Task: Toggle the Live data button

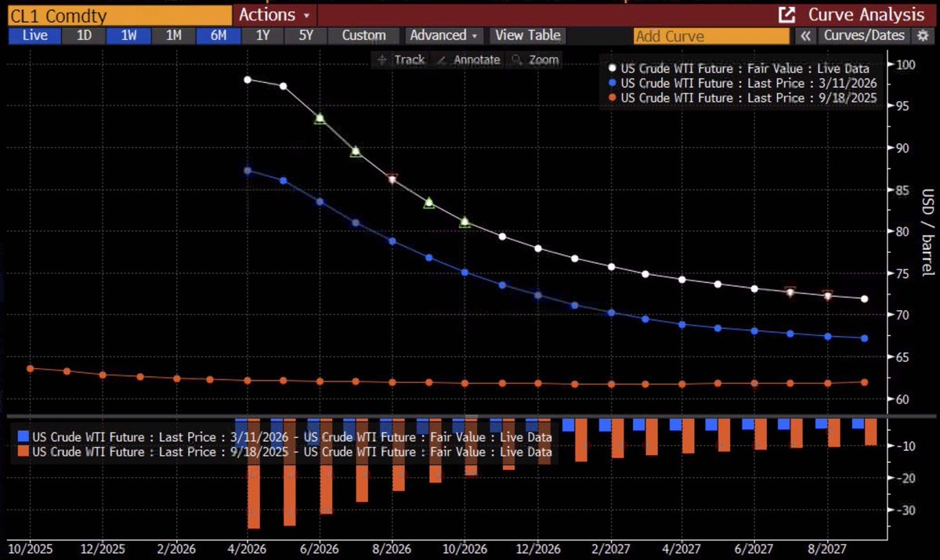Action: [x=36, y=35]
